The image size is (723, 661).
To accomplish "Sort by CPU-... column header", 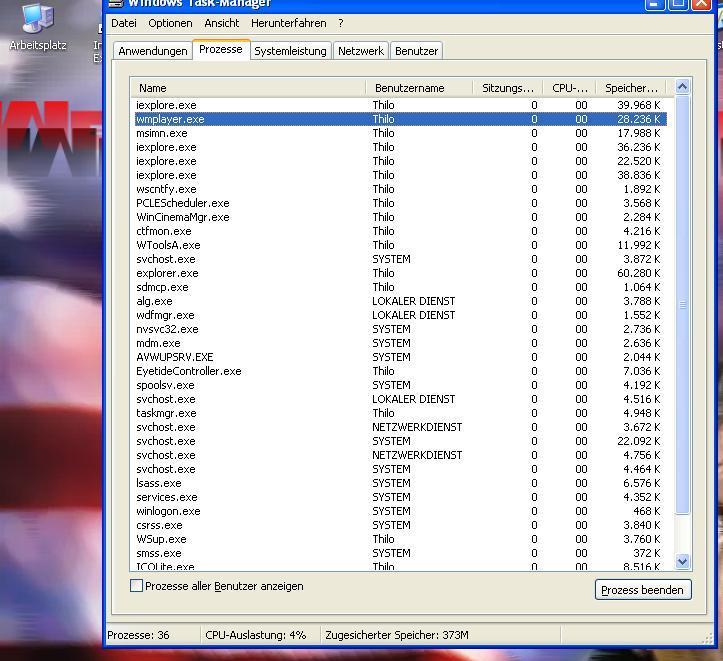I will point(569,88).
